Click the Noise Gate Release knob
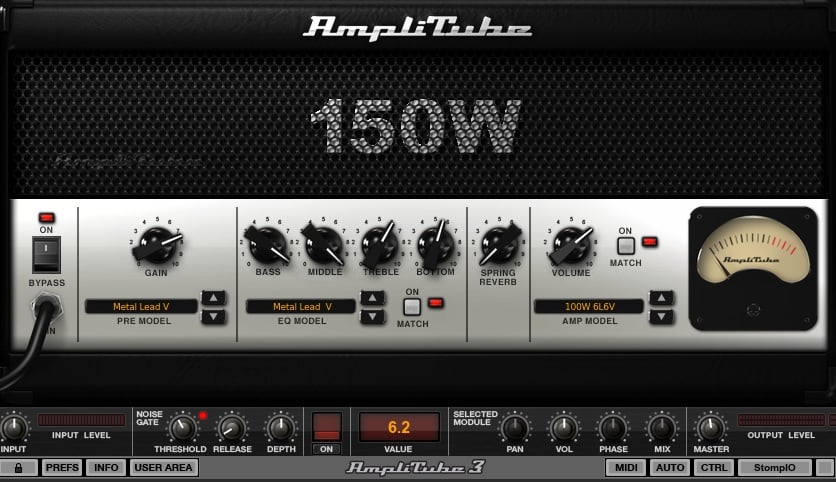Image resolution: width=836 pixels, height=482 pixels. pos(232,428)
